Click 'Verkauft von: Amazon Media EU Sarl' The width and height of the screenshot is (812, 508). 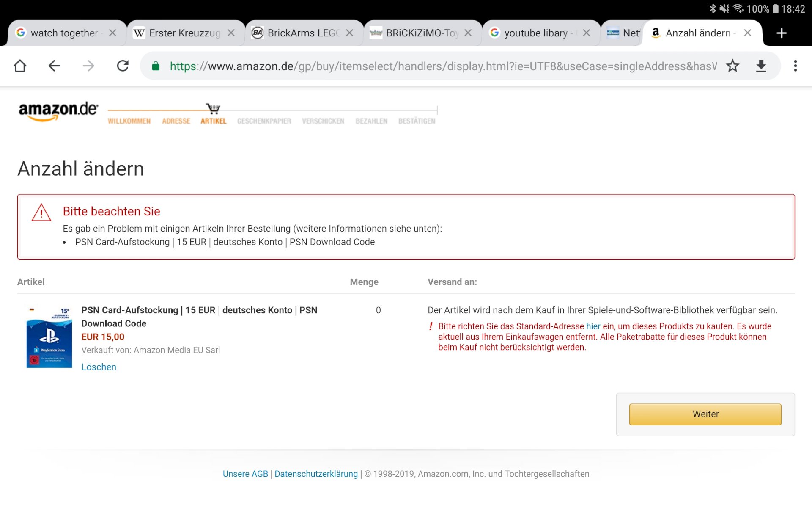[151, 350]
